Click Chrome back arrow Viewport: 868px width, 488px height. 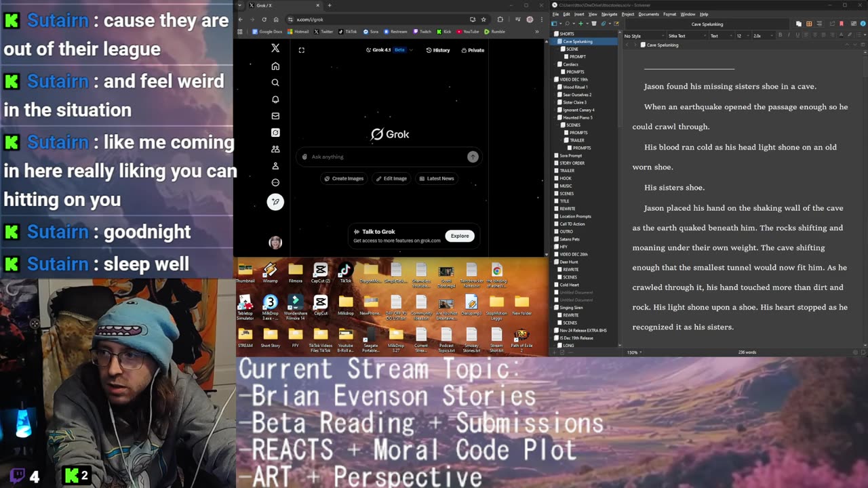click(241, 19)
